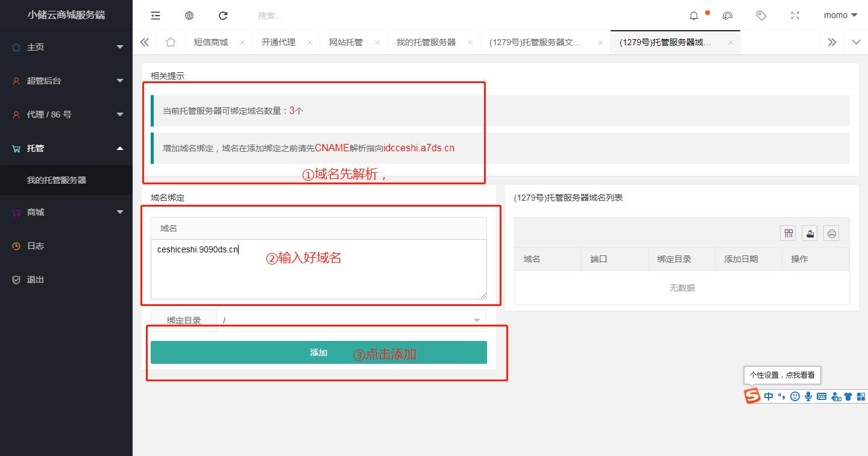Switch to 开通代理 tab
868x456 pixels.
tap(278, 42)
